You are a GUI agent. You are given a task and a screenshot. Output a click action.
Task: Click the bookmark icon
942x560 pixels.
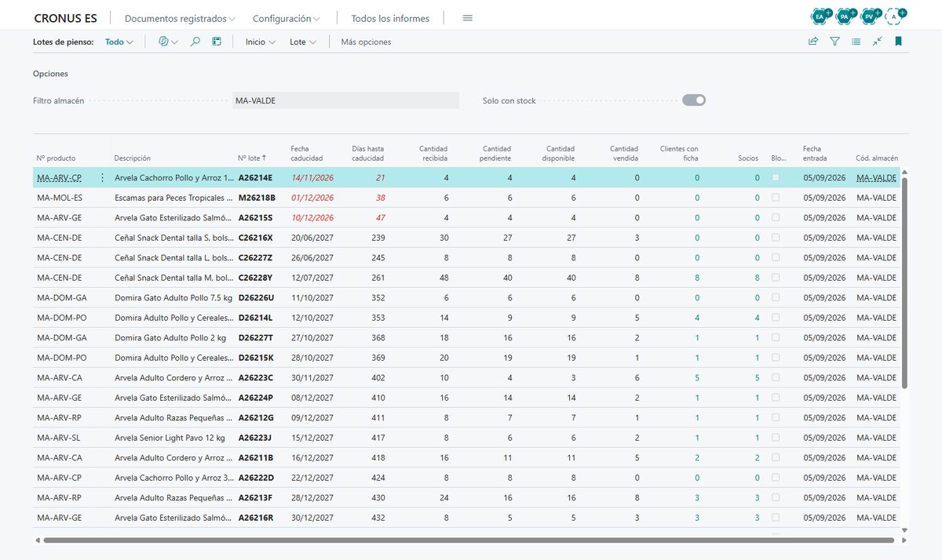(898, 42)
